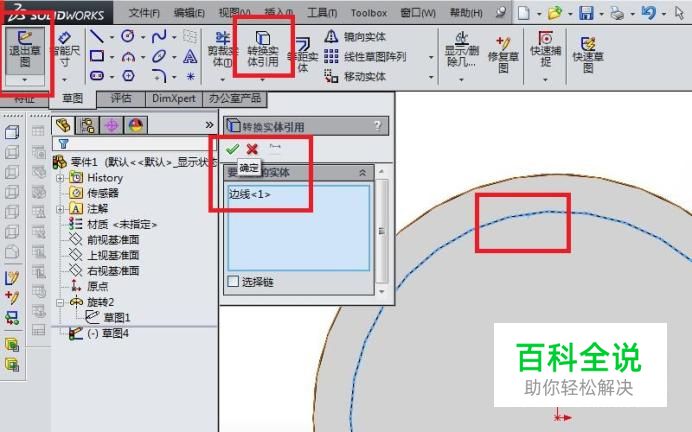Click Convert Entities (转换实体引用) tool

pos(263,49)
